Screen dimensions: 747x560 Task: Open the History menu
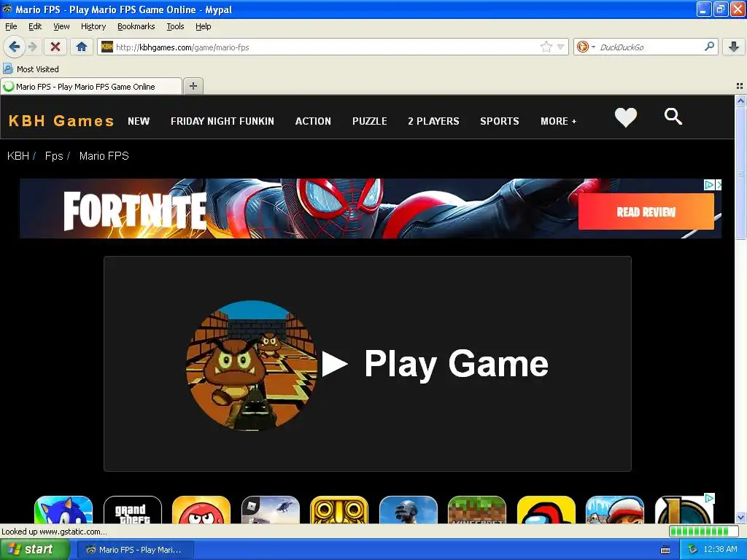(x=93, y=26)
